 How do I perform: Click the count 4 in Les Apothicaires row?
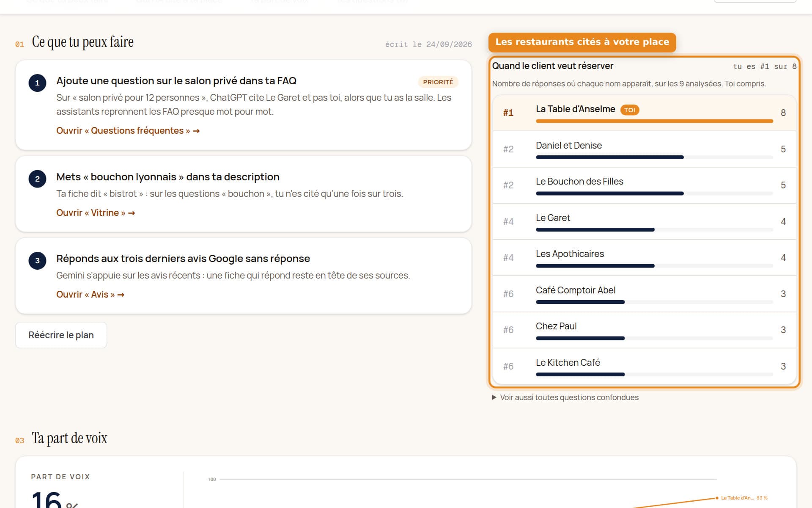pos(783,257)
